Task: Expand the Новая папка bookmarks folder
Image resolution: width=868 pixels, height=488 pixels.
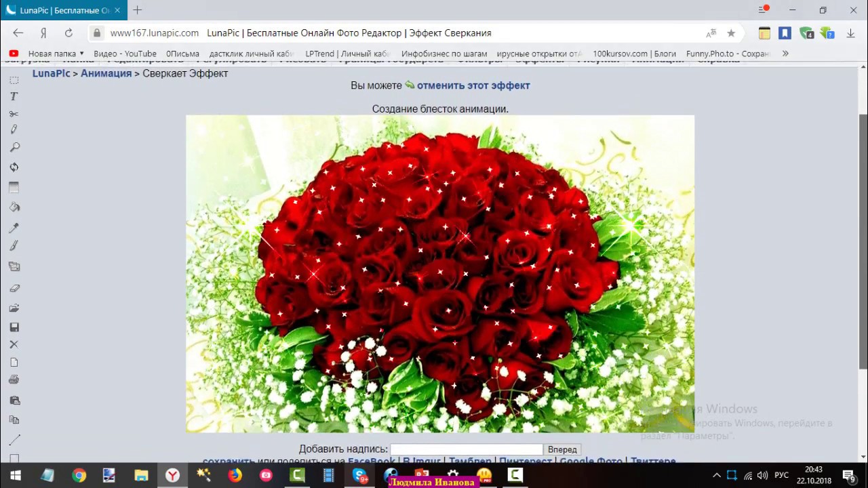Action: tap(57, 54)
